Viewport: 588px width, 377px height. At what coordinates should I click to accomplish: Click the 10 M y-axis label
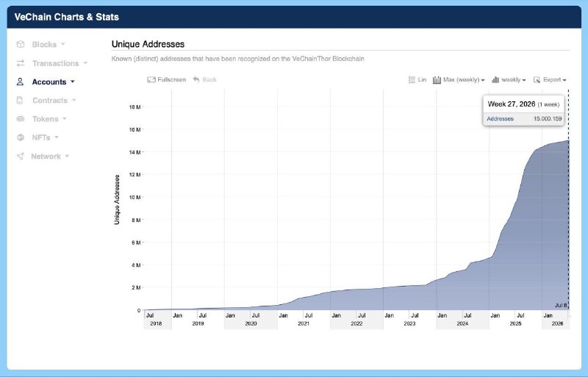[x=135, y=197]
